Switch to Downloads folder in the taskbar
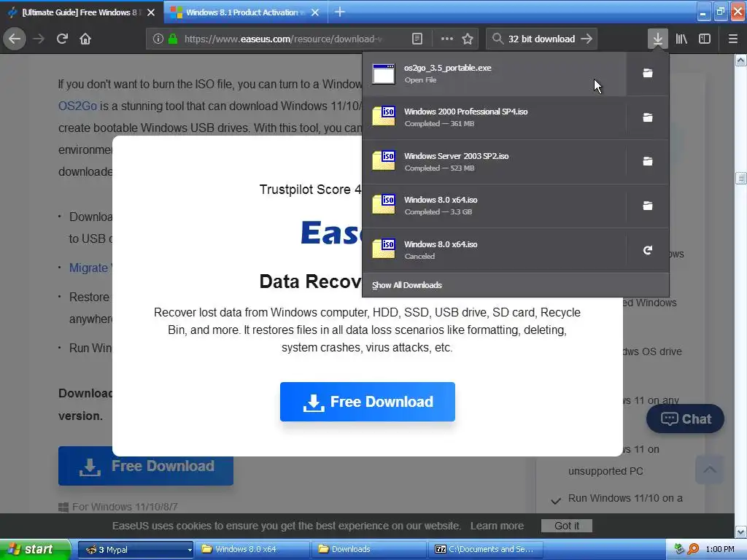 click(369, 550)
